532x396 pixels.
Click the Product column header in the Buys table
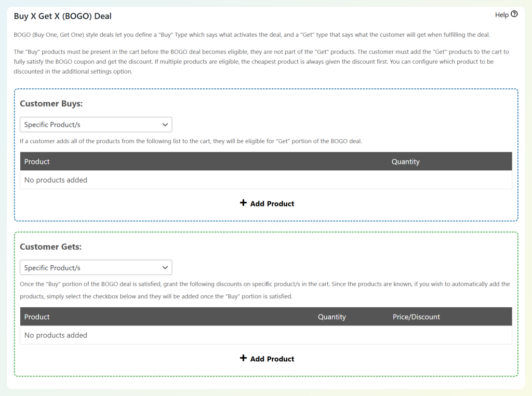pyautogui.click(x=36, y=161)
